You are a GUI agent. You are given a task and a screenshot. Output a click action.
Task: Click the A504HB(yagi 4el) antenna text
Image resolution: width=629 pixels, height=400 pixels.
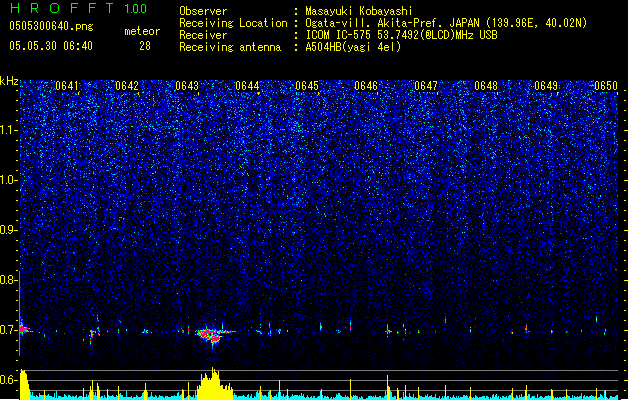coord(353,47)
